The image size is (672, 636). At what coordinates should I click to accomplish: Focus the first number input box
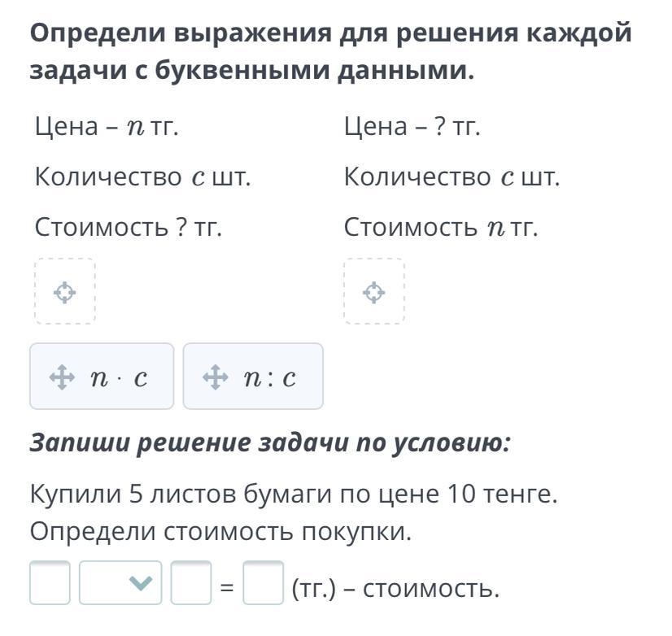(50, 583)
